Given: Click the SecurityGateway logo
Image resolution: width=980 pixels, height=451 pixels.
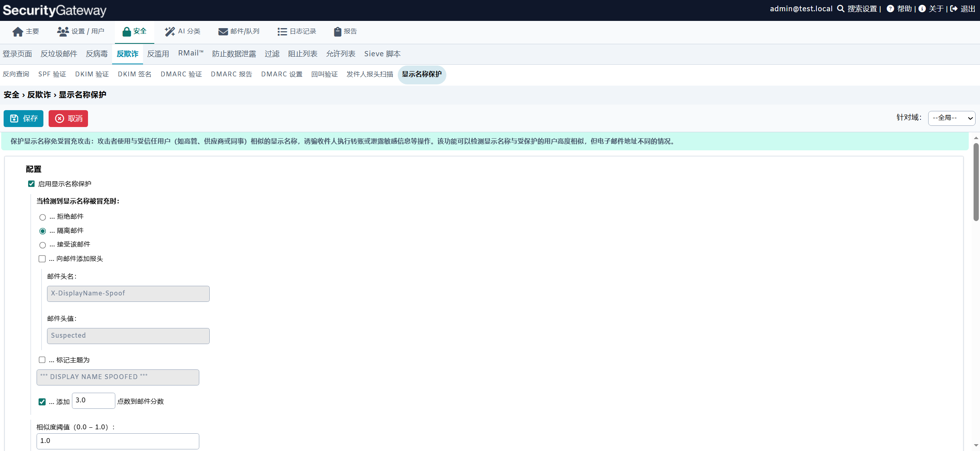Looking at the screenshot, I should coord(55,10).
